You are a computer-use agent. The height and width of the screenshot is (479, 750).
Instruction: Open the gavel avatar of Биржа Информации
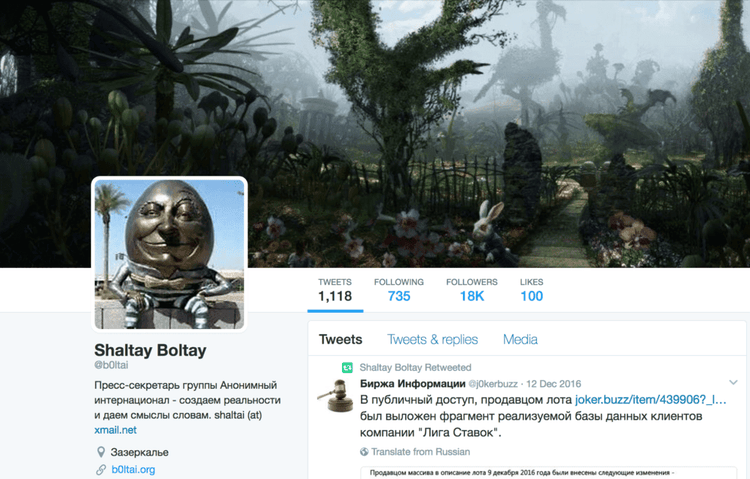click(334, 395)
